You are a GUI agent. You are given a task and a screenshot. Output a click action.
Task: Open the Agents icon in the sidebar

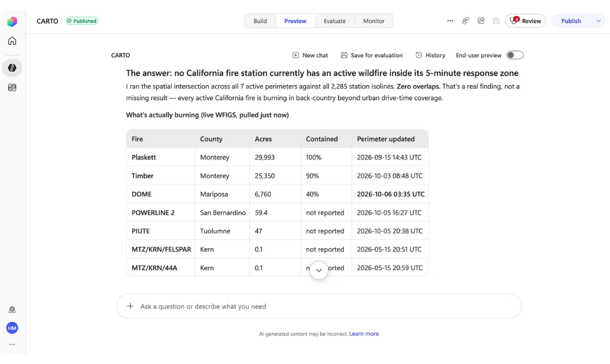coord(12,67)
